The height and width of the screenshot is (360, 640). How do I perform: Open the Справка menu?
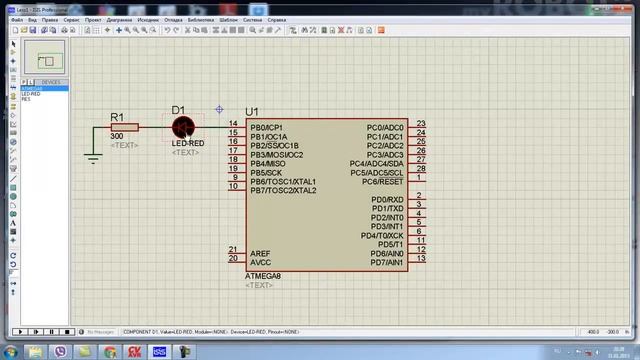tap(277, 20)
